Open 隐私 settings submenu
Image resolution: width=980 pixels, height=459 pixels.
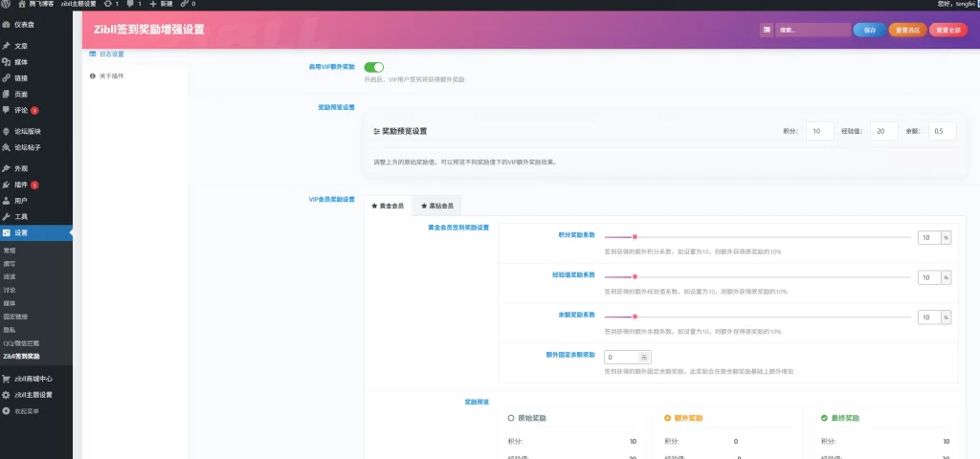pos(10,330)
